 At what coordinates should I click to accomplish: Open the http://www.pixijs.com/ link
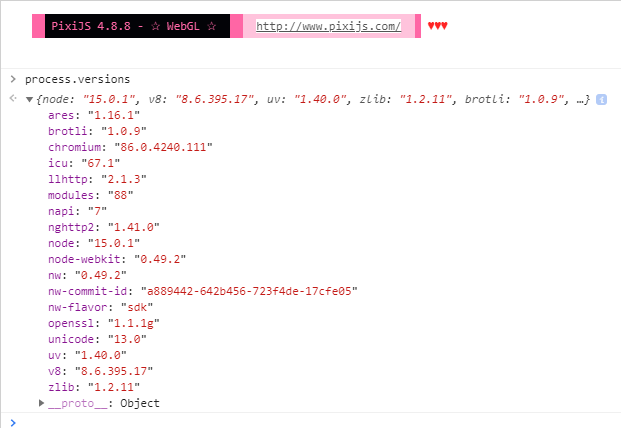tap(328, 26)
